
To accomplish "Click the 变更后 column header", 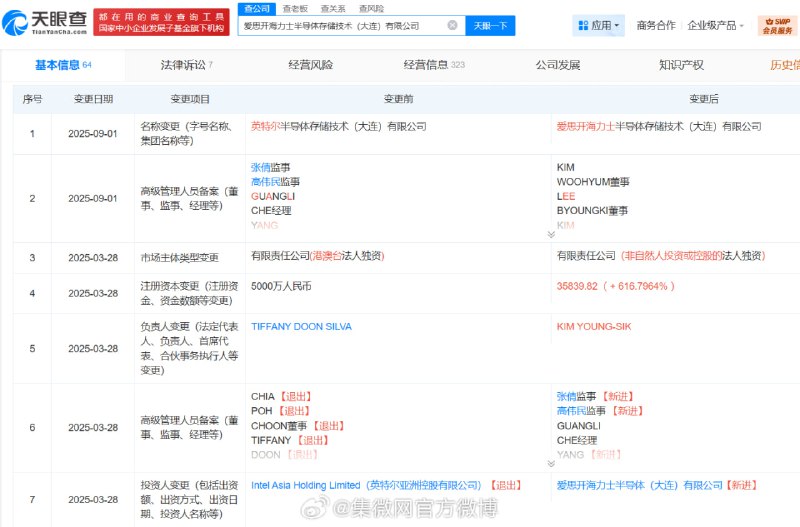I will point(704,99).
